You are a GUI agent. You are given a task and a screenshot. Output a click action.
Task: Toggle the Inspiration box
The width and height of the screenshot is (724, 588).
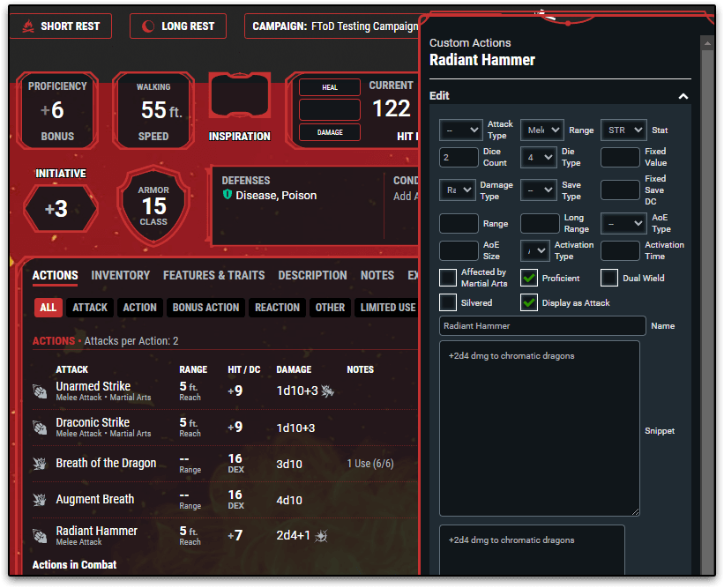click(x=240, y=96)
